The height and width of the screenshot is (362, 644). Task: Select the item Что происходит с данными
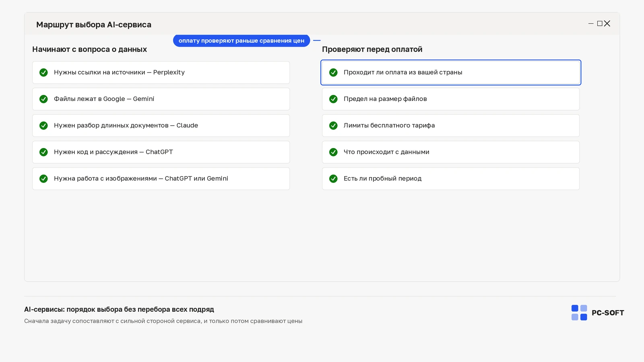451,152
